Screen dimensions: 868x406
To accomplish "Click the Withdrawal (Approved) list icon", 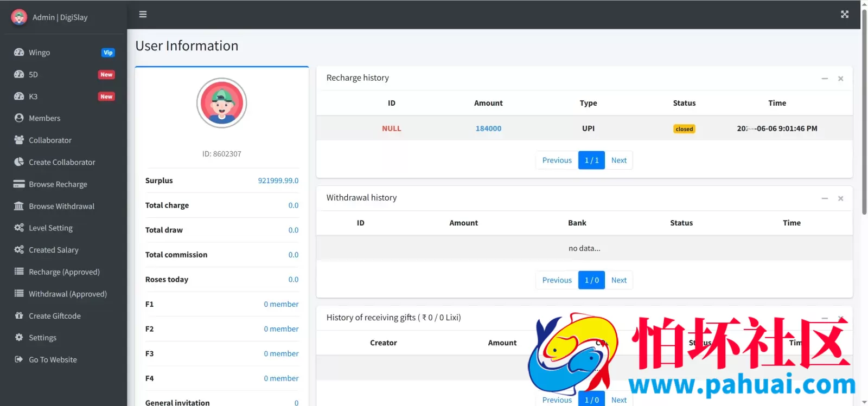I will click(x=19, y=293).
